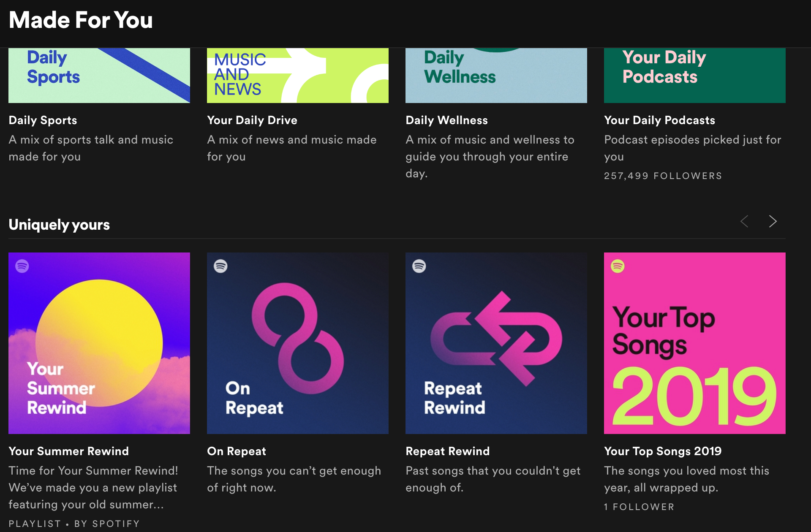Click the repeat arrows icon on Repeat Rewind
Screen dimensions: 811x532
[496, 338]
